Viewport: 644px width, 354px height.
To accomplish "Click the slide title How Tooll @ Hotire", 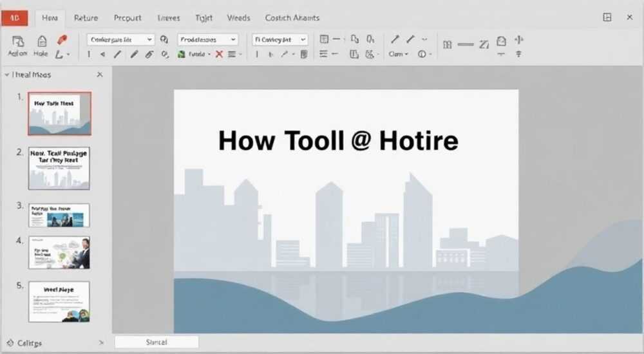I will click(338, 140).
